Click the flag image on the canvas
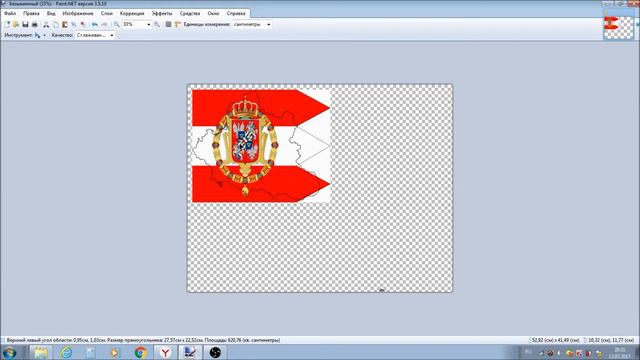The height and width of the screenshot is (360, 640). click(x=261, y=146)
